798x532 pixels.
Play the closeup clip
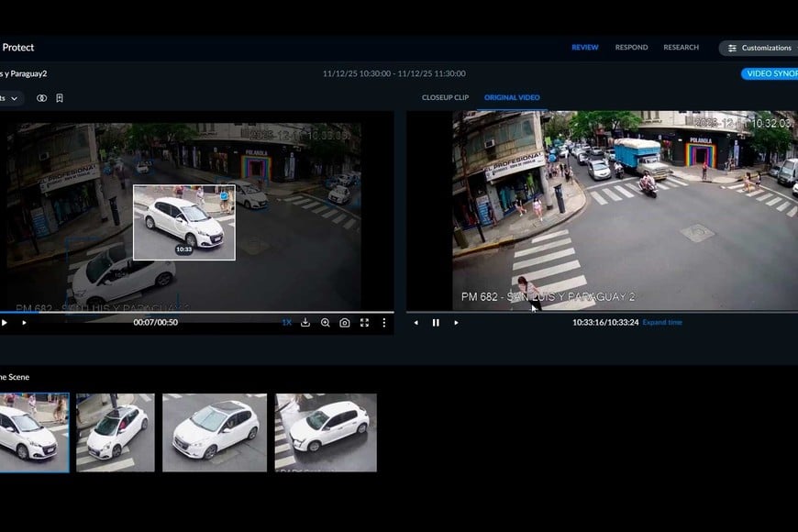coord(4,323)
